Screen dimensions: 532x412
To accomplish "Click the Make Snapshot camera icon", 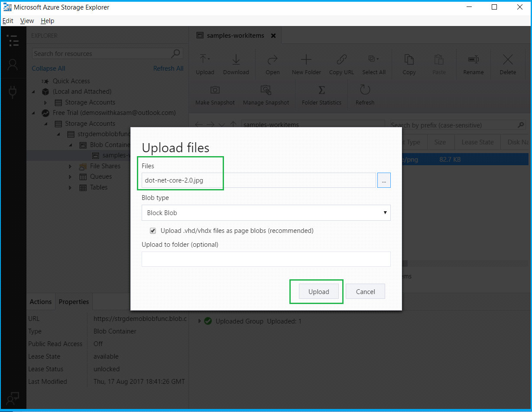I will tap(215, 90).
